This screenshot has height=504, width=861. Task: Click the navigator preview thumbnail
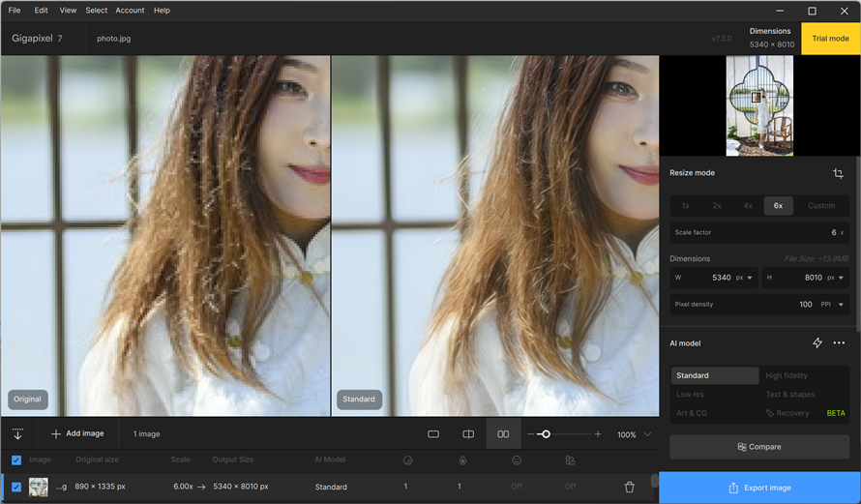[759, 105]
